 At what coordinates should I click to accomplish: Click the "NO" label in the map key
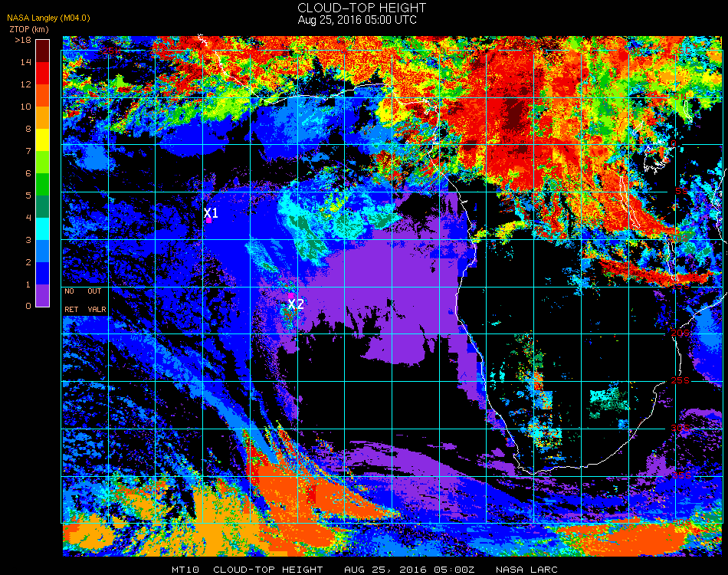pos(69,291)
